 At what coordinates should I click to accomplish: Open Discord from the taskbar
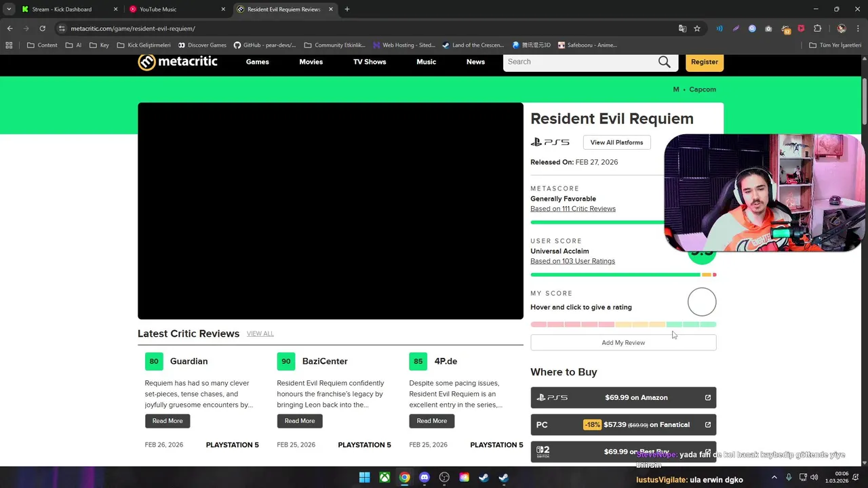pos(425,477)
